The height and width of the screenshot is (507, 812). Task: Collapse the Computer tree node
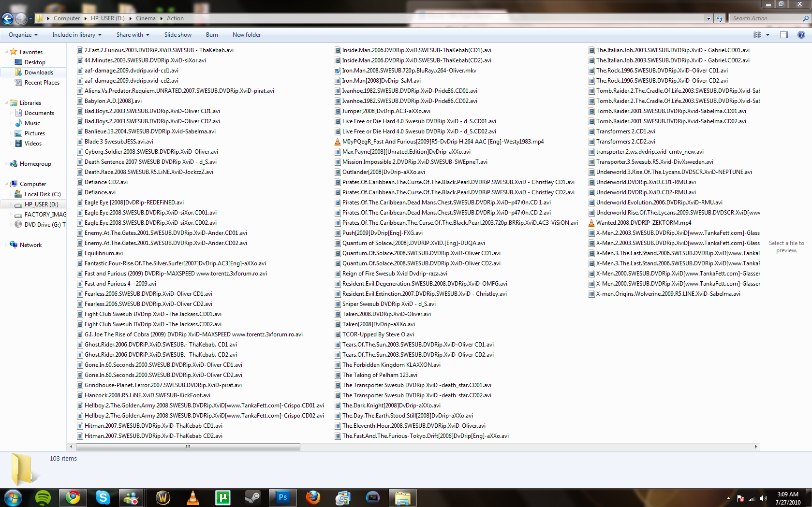[6, 184]
